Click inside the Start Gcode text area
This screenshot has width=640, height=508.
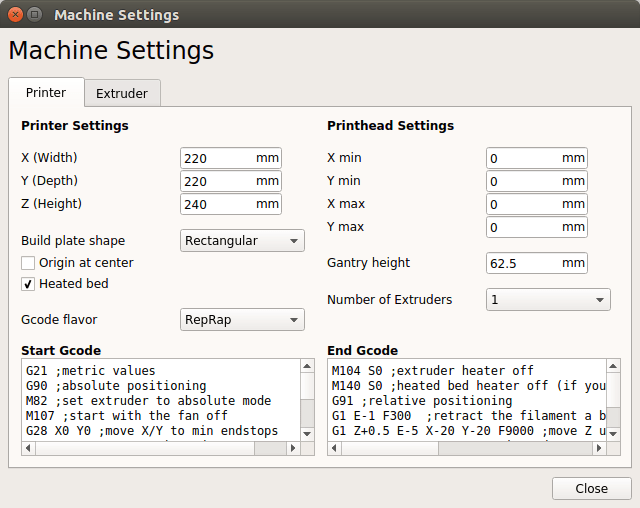(160, 400)
